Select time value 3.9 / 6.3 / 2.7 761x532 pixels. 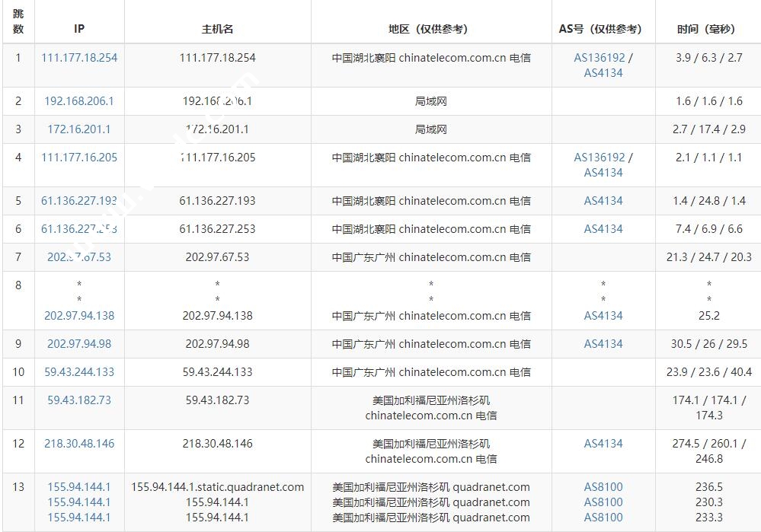click(709, 58)
